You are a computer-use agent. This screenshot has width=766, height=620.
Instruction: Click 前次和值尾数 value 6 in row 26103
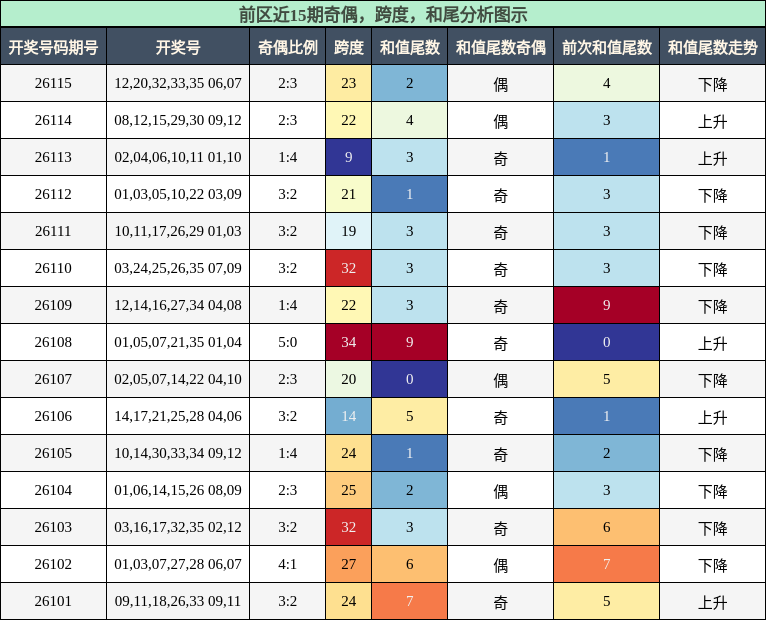click(x=607, y=527)
